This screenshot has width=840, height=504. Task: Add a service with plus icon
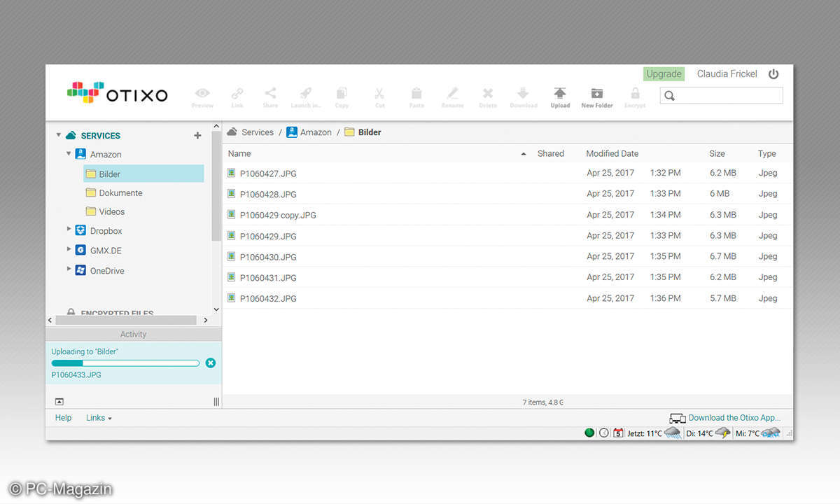point(197,136)
